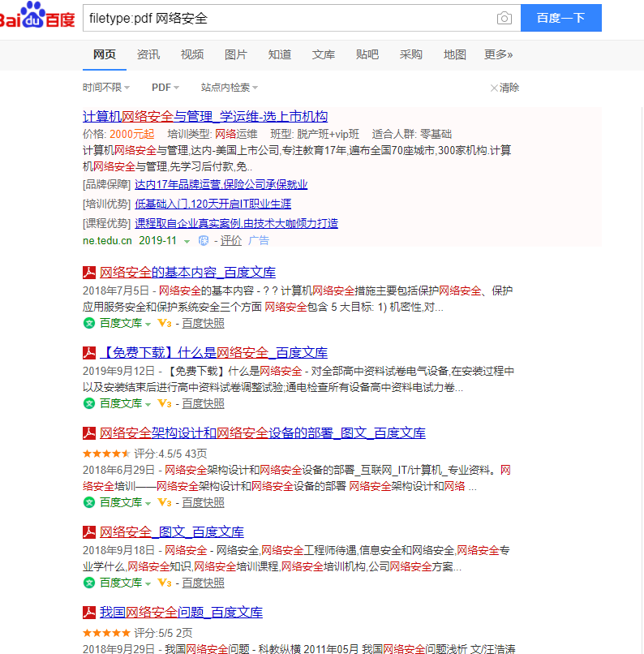Click V3 credit badge under 什么是网络安全 result
The image size is (644, 654).
pyautogui.click(x=164, y=404)
